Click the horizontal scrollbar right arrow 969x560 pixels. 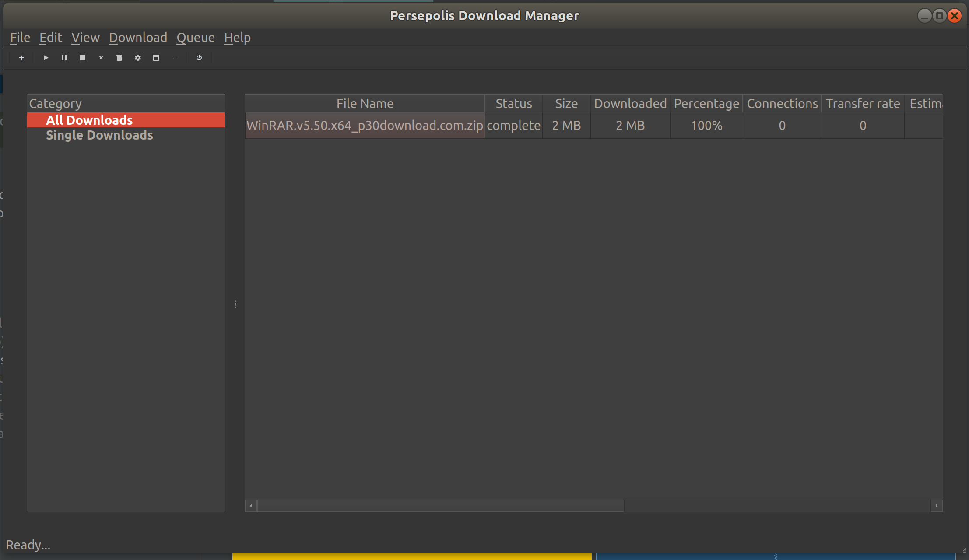(x=937, y=506)
